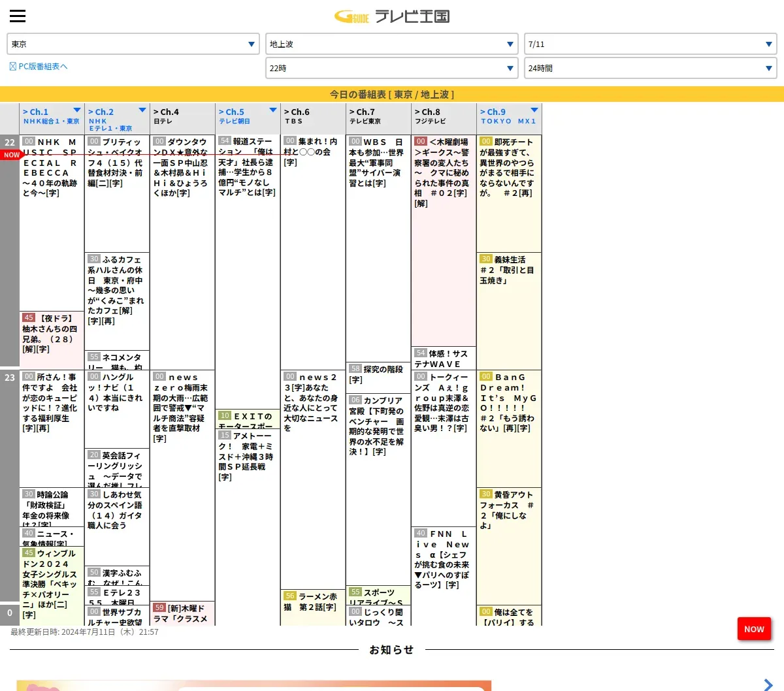Open 漢字ふむふむ program listing

tap(117, 575)
